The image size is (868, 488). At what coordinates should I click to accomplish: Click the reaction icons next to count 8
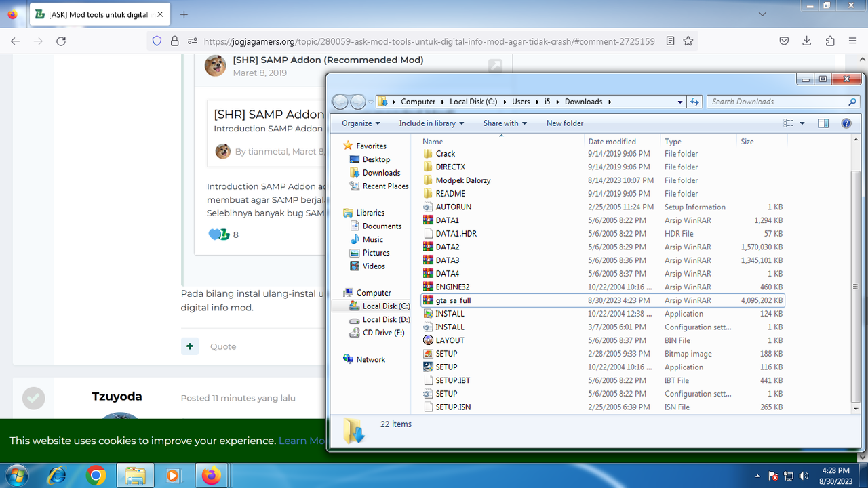pos(220,235)
